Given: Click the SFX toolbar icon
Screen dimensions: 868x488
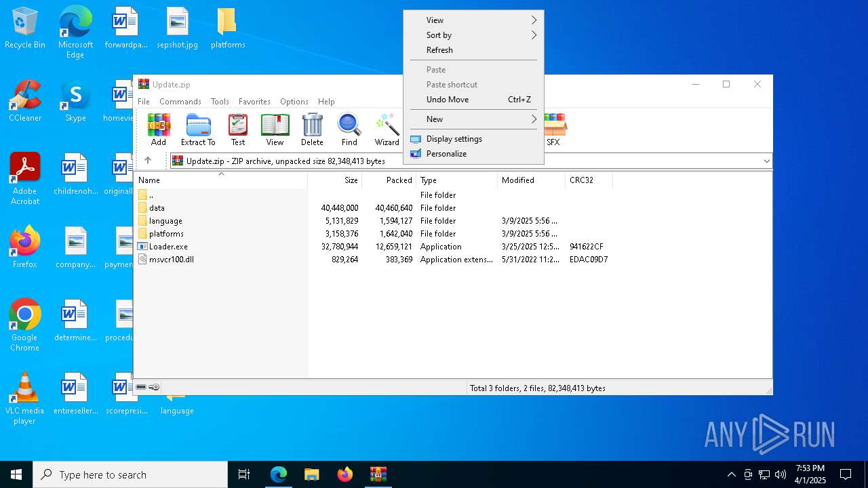Looking at the screenshot, I should tap(555, 129).
